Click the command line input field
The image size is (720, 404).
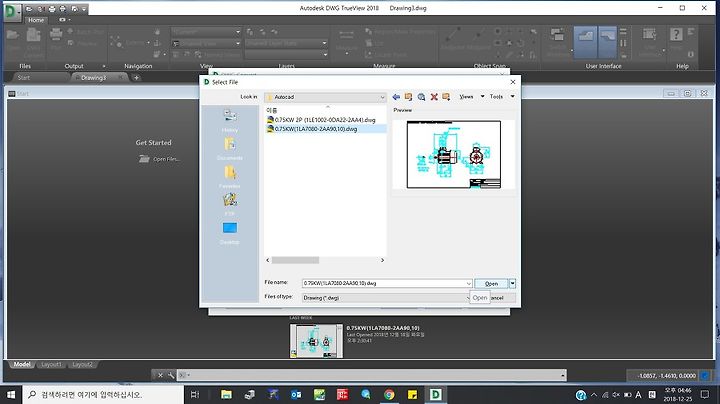coord(370,375)
